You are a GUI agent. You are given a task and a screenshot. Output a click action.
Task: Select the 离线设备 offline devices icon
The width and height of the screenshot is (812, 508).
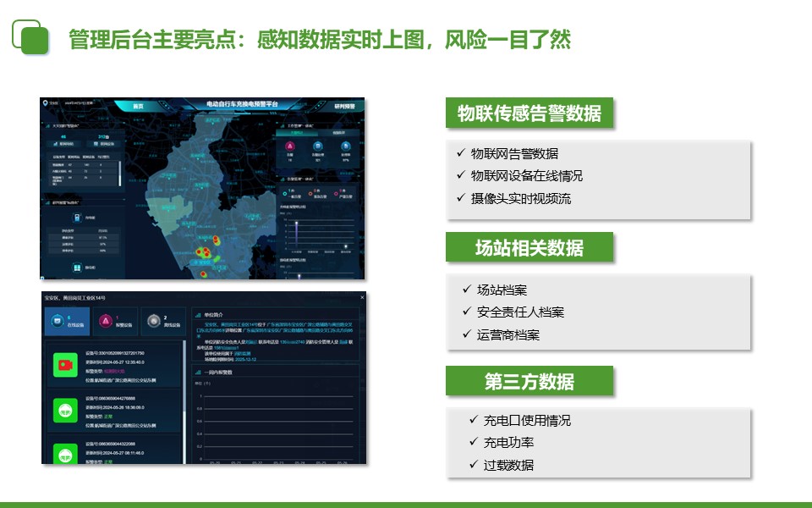click(153, 321)
